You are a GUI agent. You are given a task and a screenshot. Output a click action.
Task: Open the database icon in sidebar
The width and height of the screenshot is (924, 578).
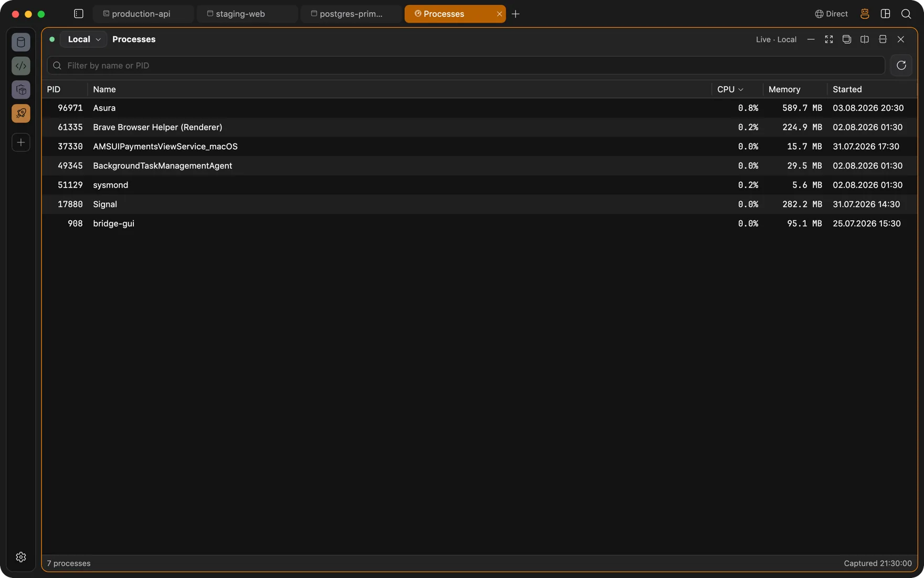(21, 42)
